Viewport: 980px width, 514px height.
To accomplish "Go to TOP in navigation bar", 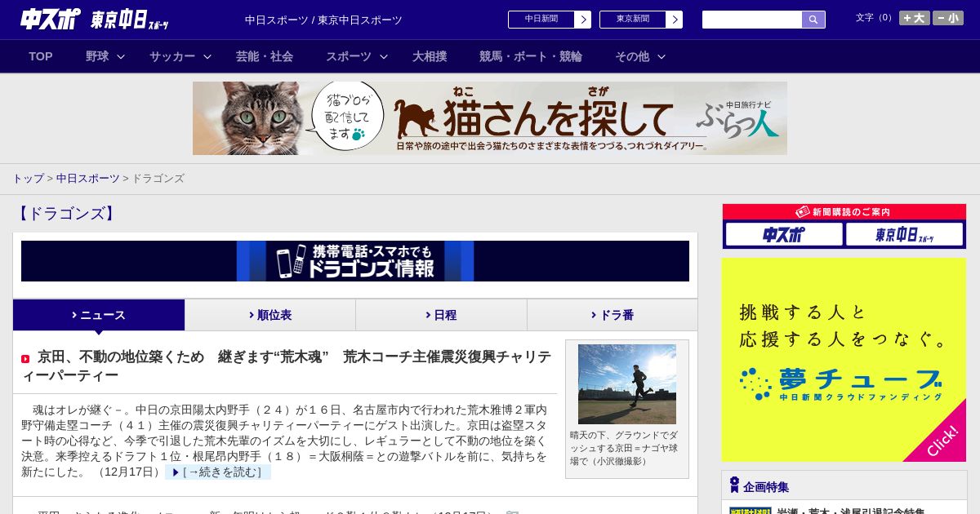I will (41, 56).
